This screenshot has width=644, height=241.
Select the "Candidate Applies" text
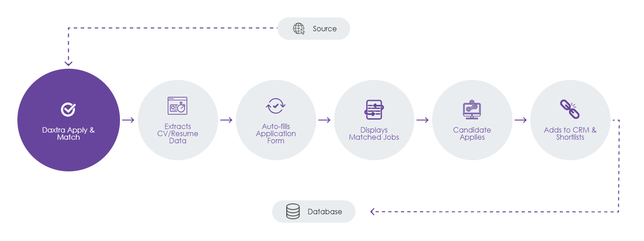[472, 133]
